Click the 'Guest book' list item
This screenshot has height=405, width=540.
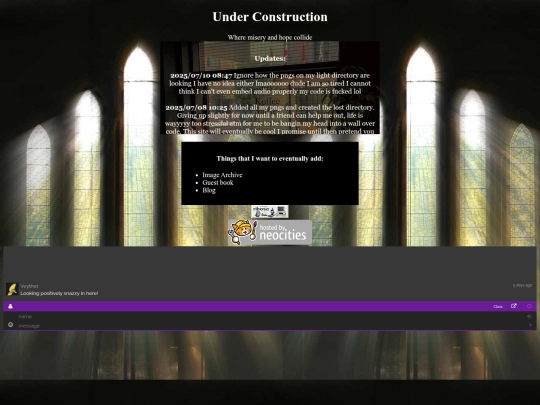click(218, 183)
